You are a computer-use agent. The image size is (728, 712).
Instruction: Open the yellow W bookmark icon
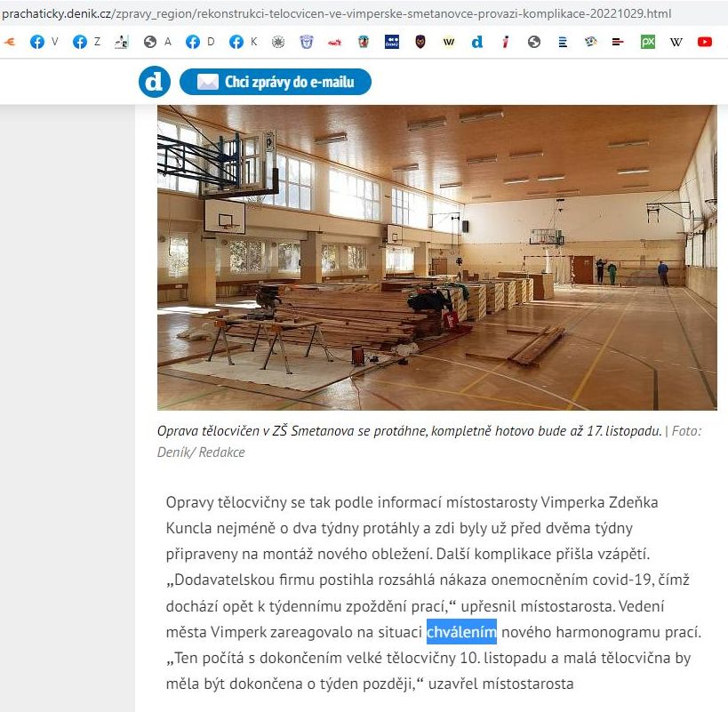click(x=449, y=42)
